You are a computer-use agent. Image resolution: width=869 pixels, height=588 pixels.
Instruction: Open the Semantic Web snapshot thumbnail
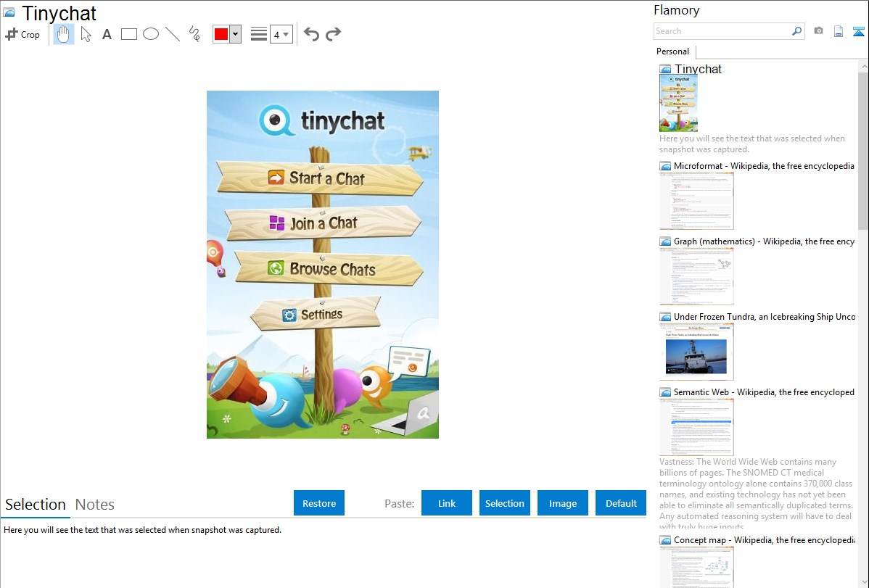[696, 427]
